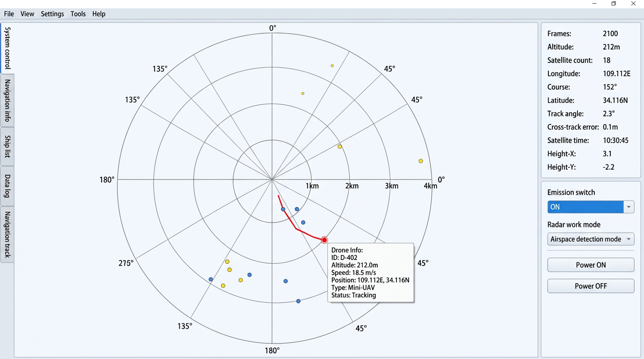Open the View menu
Screen dimensions: 644x359
(27, 14)
